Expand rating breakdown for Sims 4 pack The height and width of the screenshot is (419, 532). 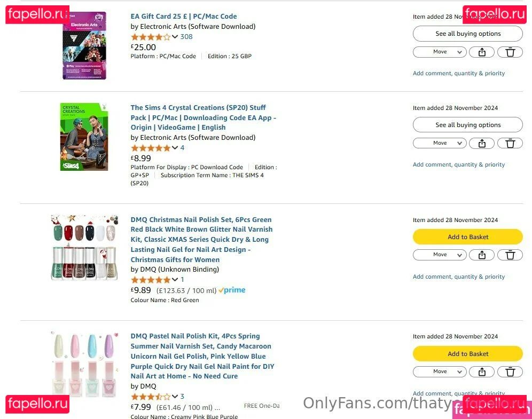pyautogui.click(x=175, y=148)
